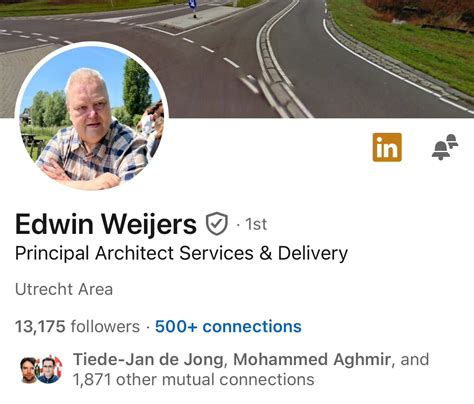This screenshot has width=474, height=404.
Task: Click the name Edwin Weijers
Action: 106,224
